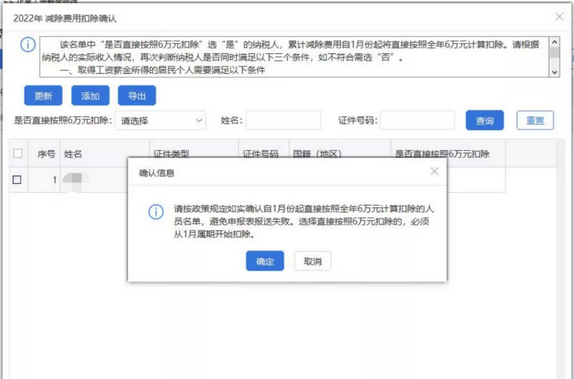This screenshot has width=574, height=379.
Task: Tick the checkbox for row 1
Action: pyautogui.click(x=17, y=179)
